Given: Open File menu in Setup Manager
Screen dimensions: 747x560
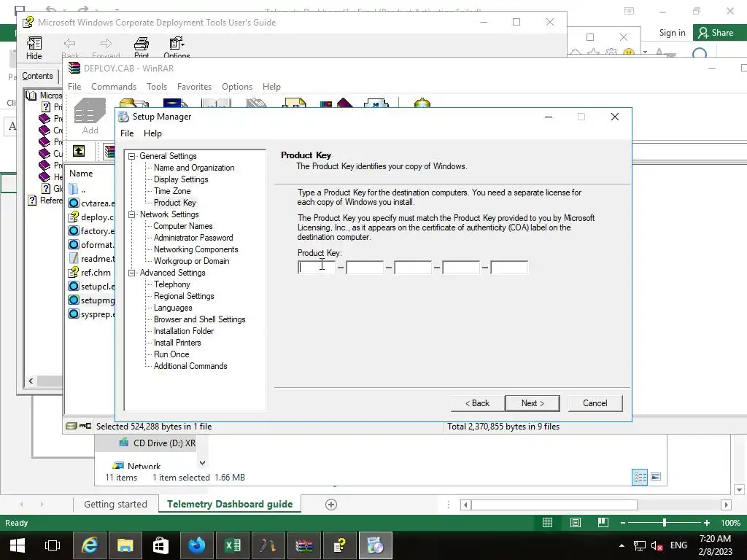Looking at the screenshot, I should 127,133.
